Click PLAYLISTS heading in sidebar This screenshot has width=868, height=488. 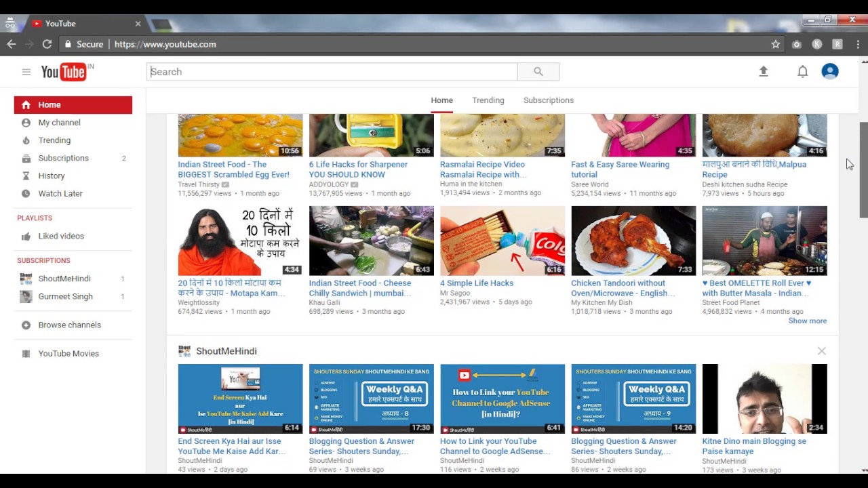coord(35,218)
